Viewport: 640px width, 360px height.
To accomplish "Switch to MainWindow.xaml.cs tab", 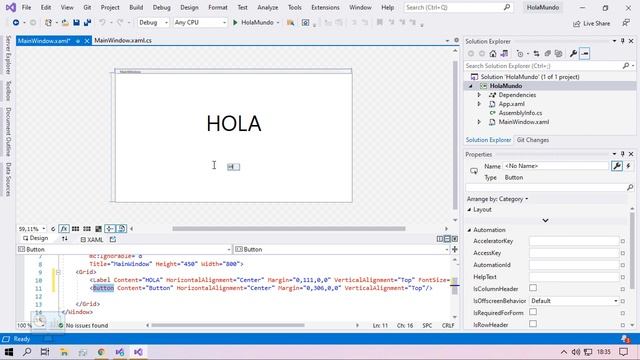I will (x=123, y=40).
